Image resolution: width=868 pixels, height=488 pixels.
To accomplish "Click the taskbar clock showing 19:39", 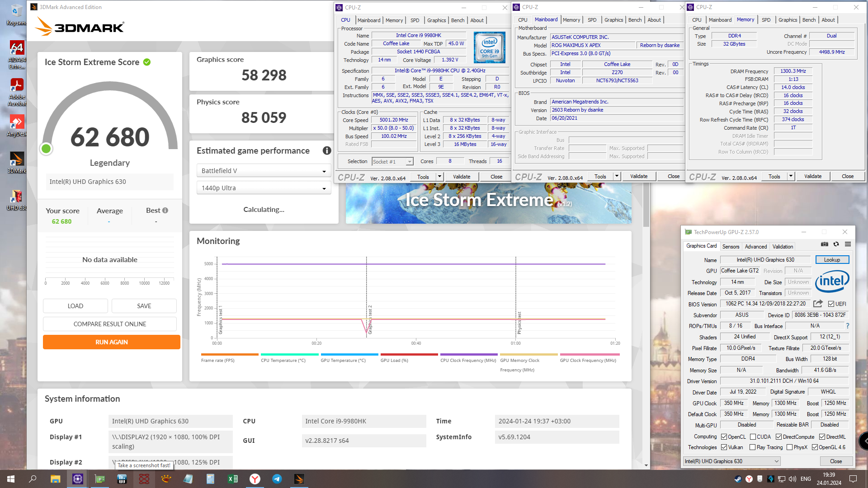I will (x=829, y=479).
